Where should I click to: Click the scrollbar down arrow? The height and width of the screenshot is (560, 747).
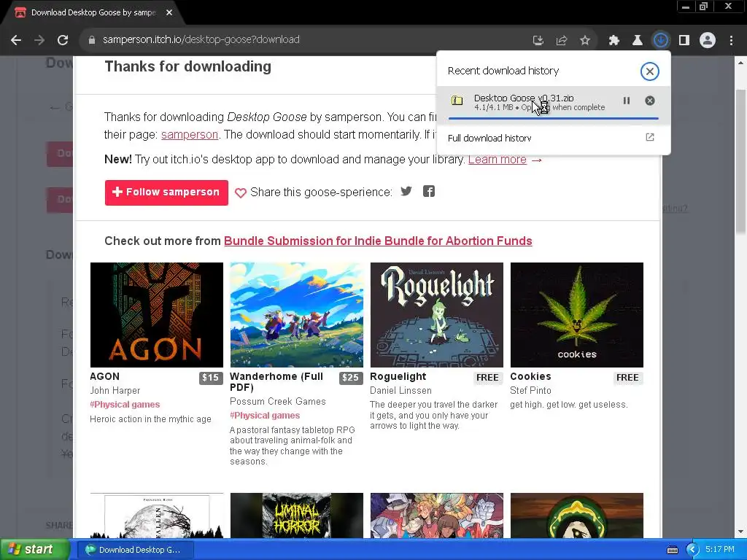coord(740,532)
